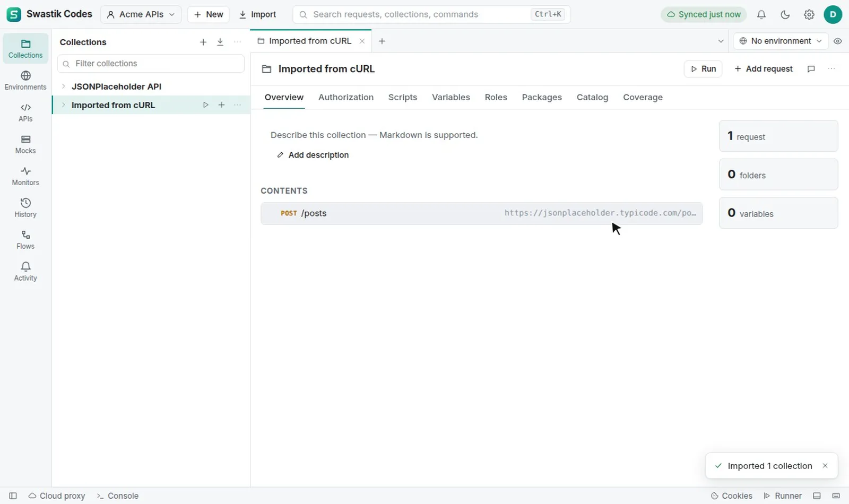Run the Imported from cURL collection from the sidebar

coord(206,105)
